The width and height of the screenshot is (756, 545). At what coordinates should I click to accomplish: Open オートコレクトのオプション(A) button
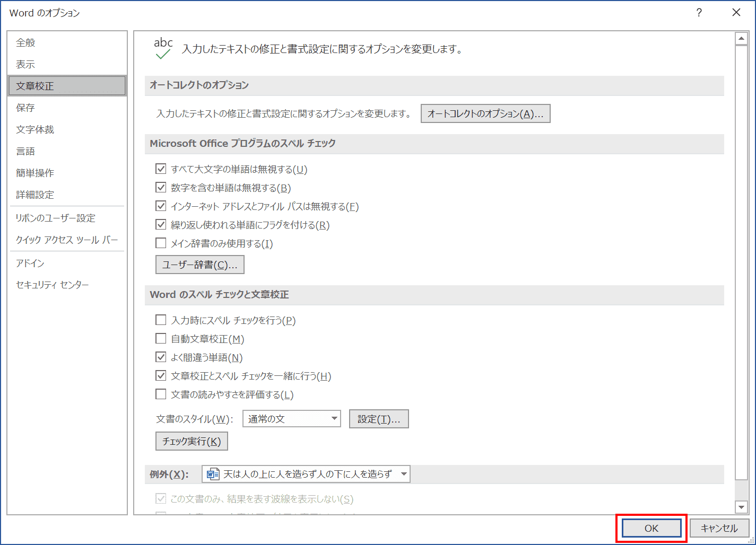pos(485,113)
